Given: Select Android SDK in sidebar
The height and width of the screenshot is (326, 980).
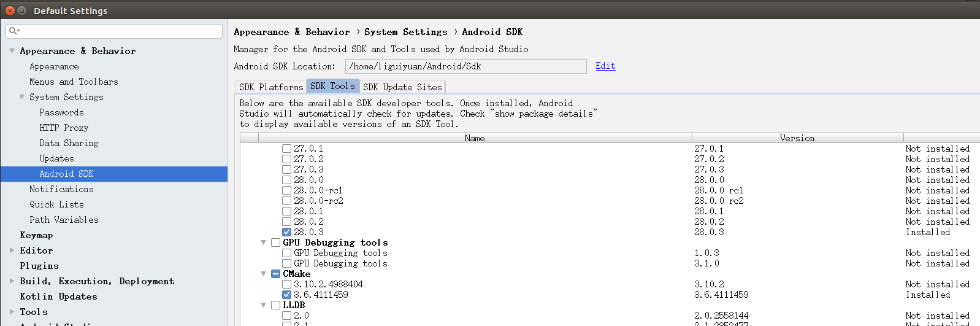Looking at the screenshot, I should [x=114, y=174].
